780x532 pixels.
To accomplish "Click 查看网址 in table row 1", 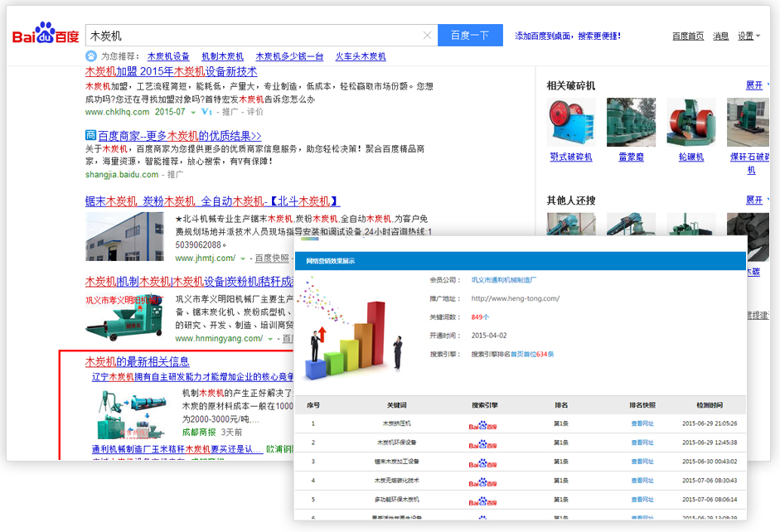I will [642, 424].
